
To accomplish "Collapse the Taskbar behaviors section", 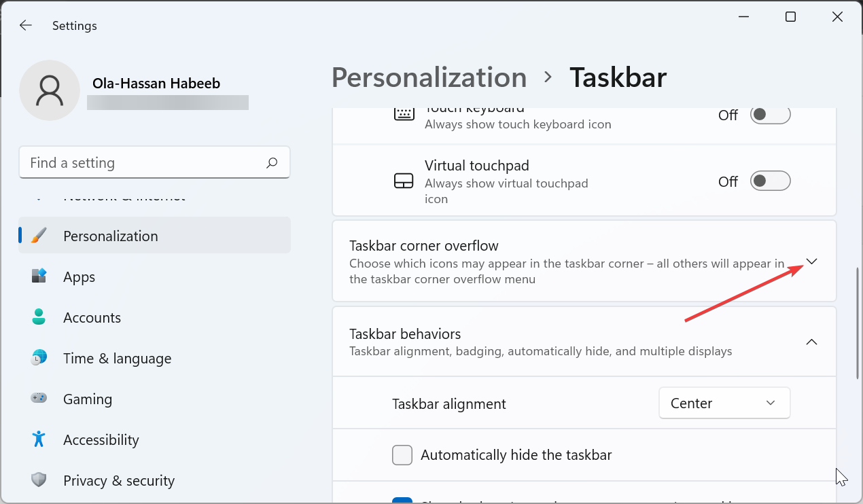I will click(811, 342).
